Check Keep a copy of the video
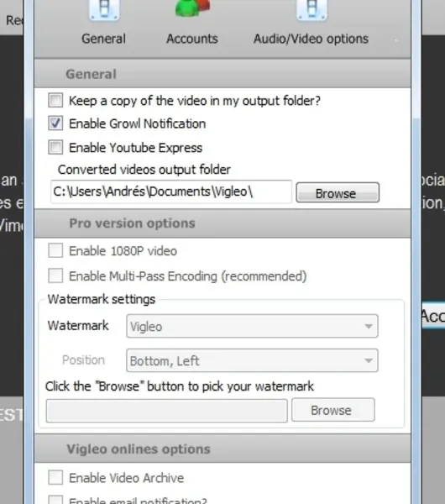The image size is (445, 504). point(55,100)
